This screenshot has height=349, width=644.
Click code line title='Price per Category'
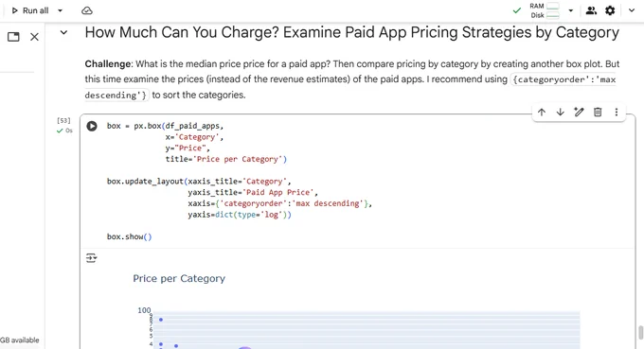point(226,159)
